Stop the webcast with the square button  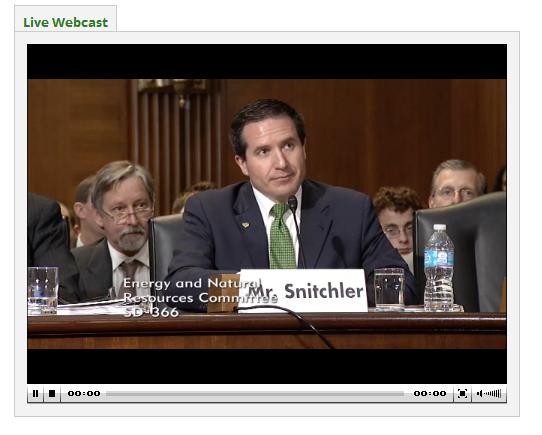click(52, 394)
